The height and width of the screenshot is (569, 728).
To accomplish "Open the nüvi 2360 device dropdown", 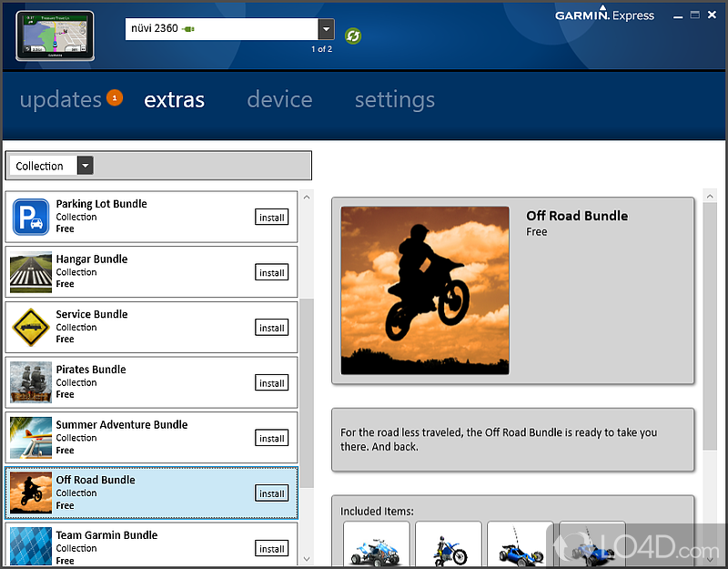I will pyautogui.click(x=326, y=30).
